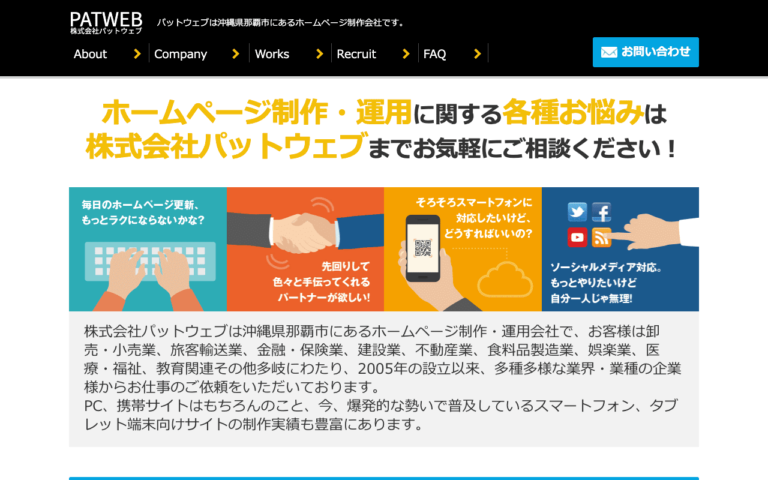This screenshot has height=480, width=768.
Task: Click text 自分一人じゃ無理!
Action: [x=591, y=298]
